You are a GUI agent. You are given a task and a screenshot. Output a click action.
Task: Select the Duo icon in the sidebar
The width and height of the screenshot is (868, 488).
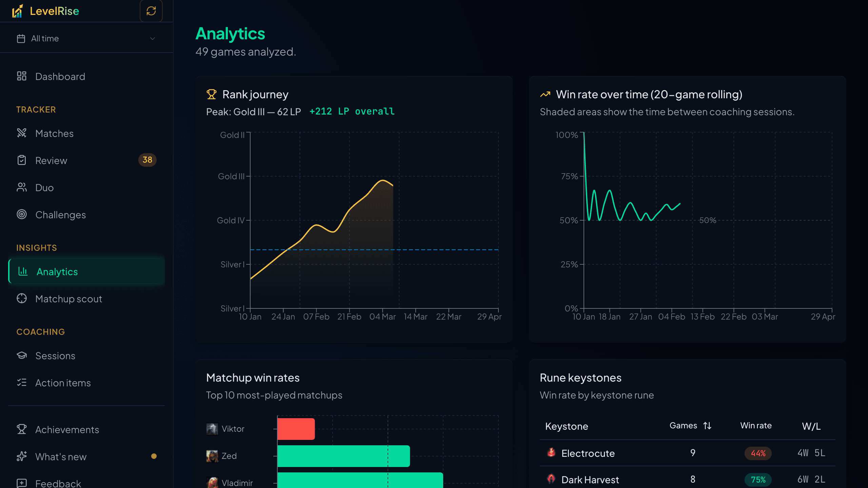pyautogui.click(x=22, y=187)
